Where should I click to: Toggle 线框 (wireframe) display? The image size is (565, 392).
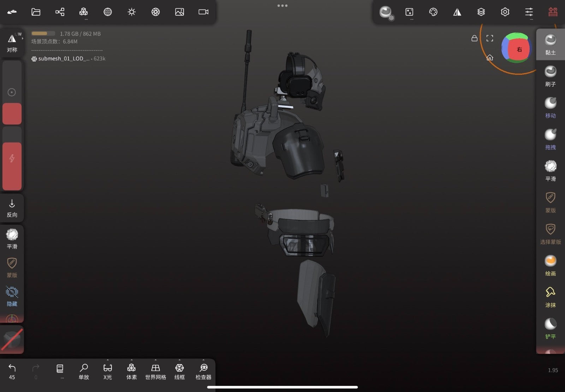point(179,372)
